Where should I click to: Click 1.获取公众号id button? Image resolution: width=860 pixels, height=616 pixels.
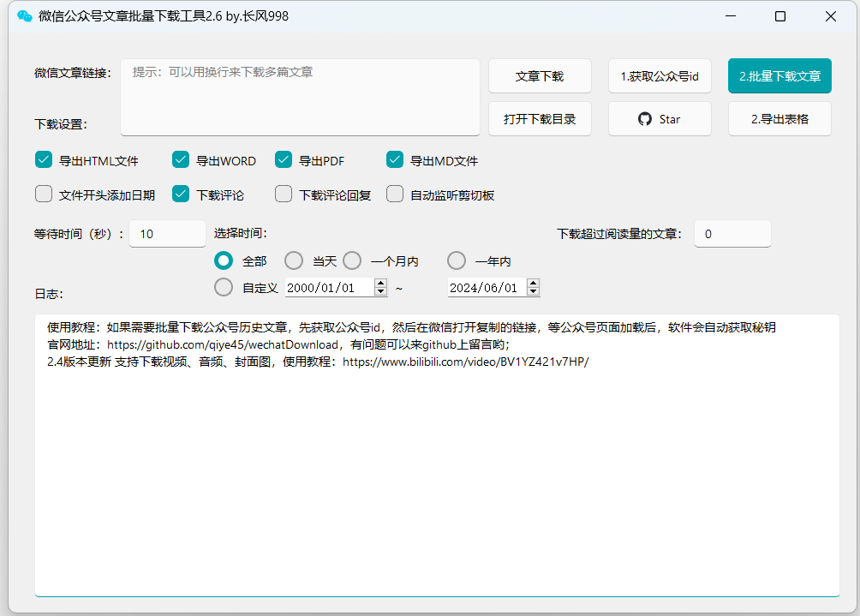[660, 76]
